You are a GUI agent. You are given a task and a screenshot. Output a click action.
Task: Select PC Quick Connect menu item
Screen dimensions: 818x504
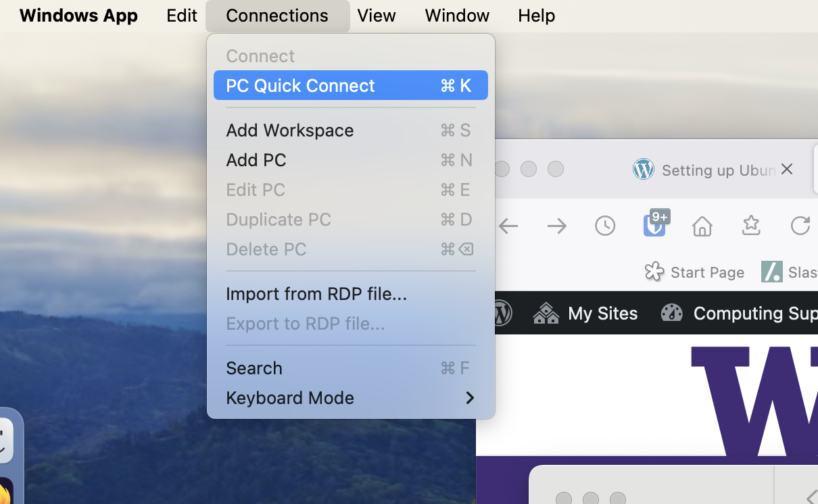(350, 86)
